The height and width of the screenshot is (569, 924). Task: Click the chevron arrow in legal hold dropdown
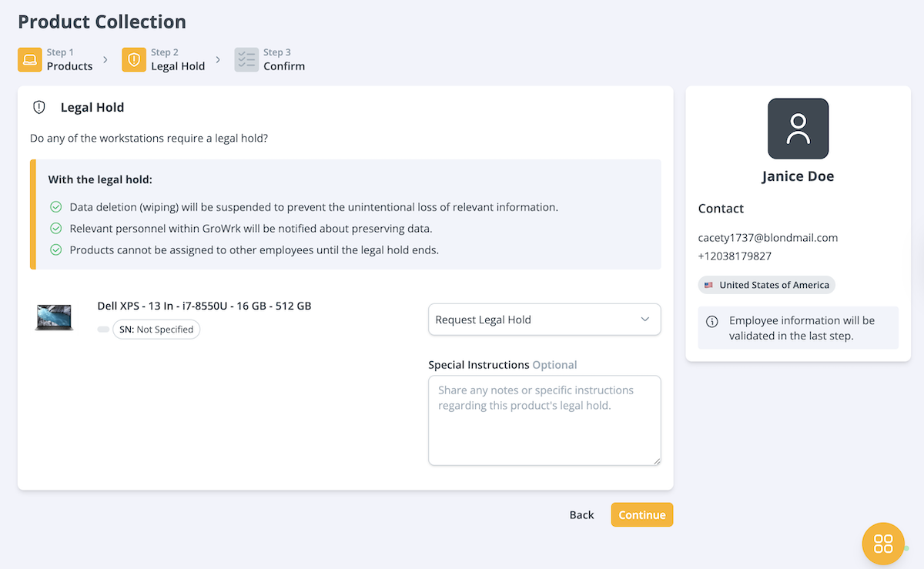(x=645, y=320)
